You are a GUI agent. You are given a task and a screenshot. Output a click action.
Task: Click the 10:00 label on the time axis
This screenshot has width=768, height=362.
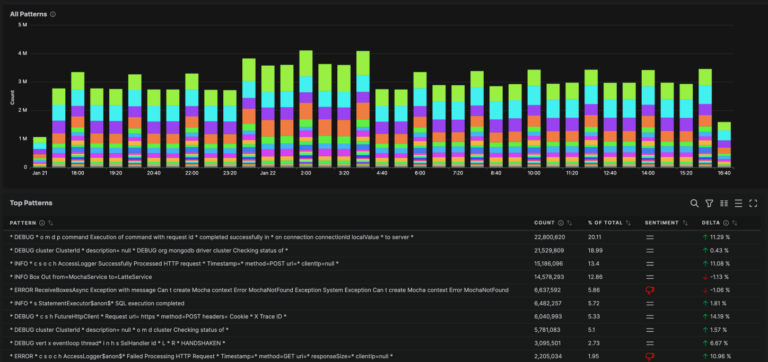point(534,173)
